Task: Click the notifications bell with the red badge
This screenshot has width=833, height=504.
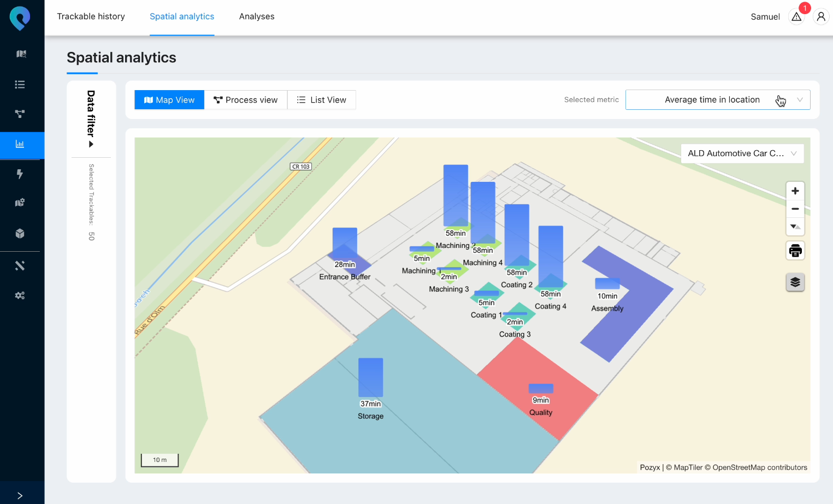Action: point(796,16)
